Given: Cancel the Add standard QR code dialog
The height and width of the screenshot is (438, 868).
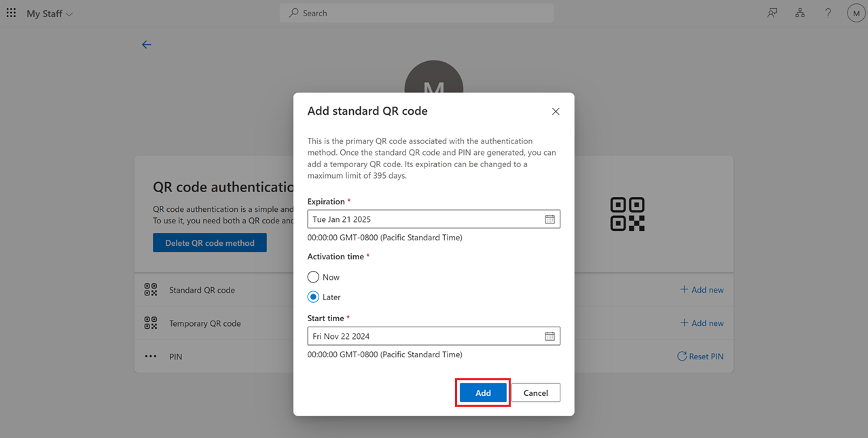Looking at the screenshot, I should pos(535,393).
